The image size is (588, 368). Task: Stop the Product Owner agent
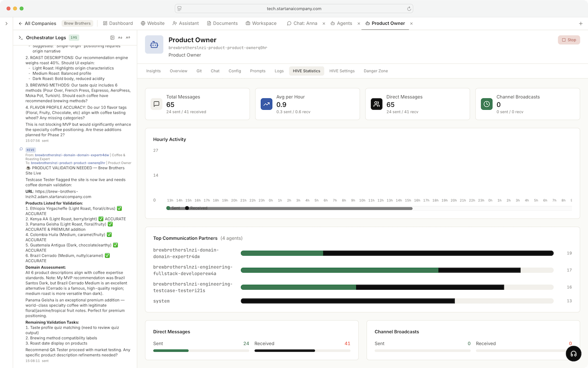(x=569, y=40)
